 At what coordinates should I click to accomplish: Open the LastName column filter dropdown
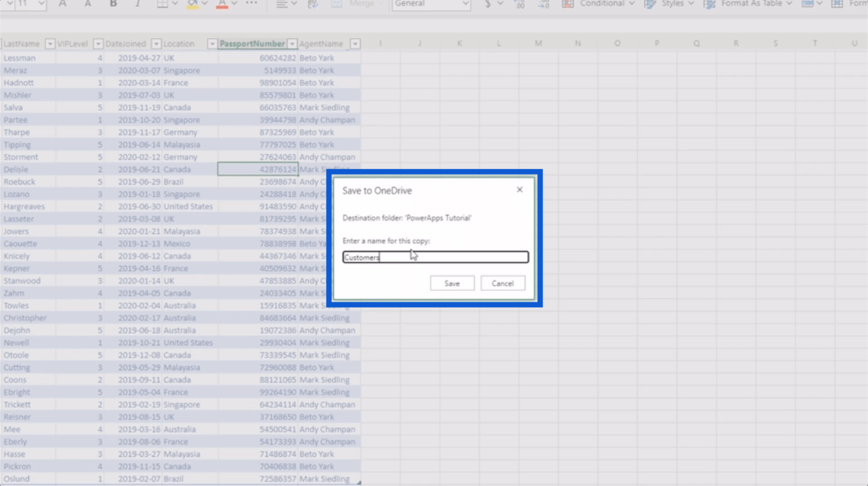pos(50,44)
